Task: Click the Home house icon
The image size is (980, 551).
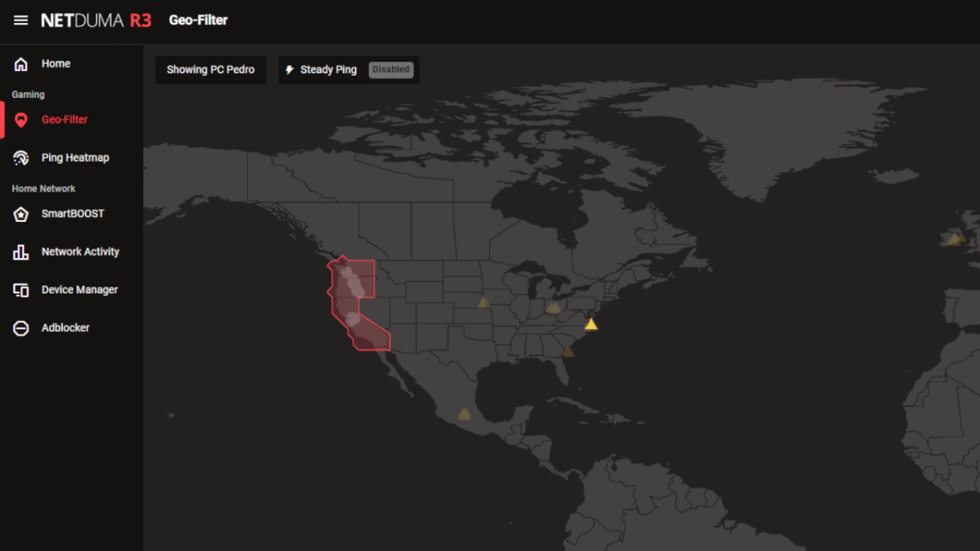Action: 21,64
